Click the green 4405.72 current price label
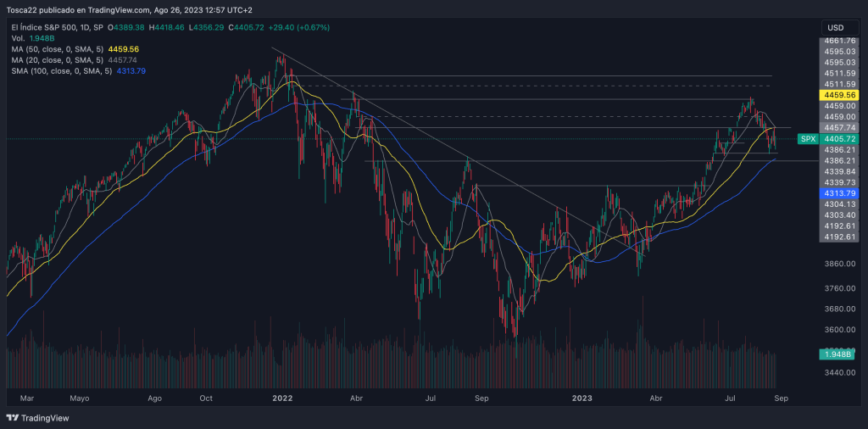The width and height of the screenshot is (868, 429). point(839,139)
